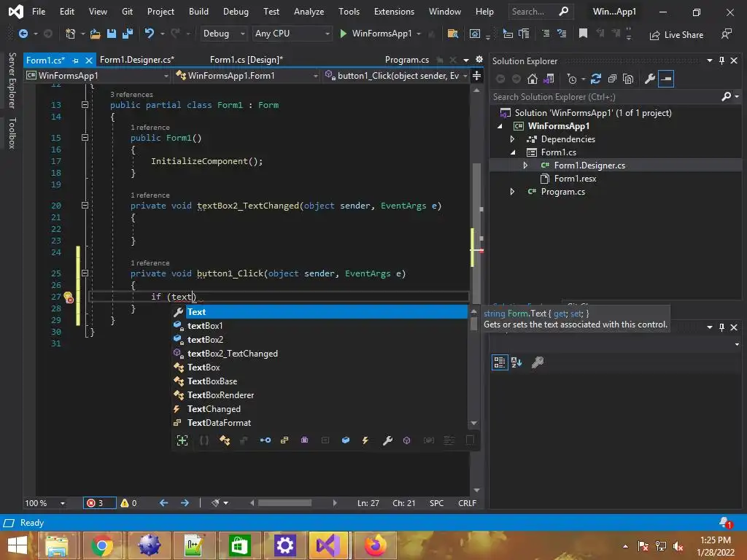Open the Debug menu
747x560 pixels.
click(236, 12)
